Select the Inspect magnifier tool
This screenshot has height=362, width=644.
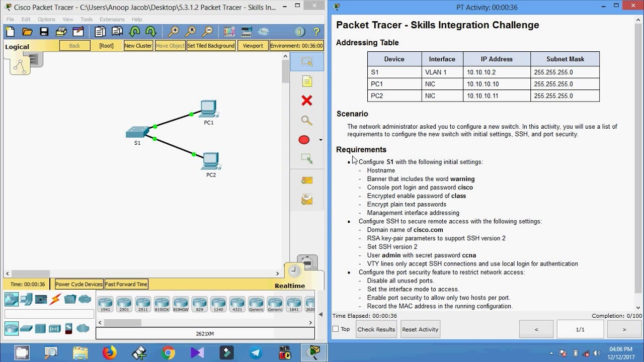[306, 120]
